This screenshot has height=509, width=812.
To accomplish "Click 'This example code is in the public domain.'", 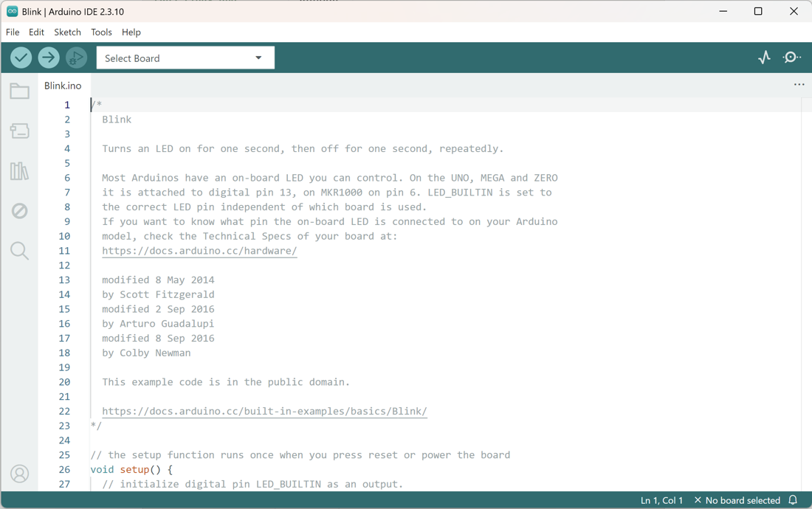I will [x=226, y=382].
